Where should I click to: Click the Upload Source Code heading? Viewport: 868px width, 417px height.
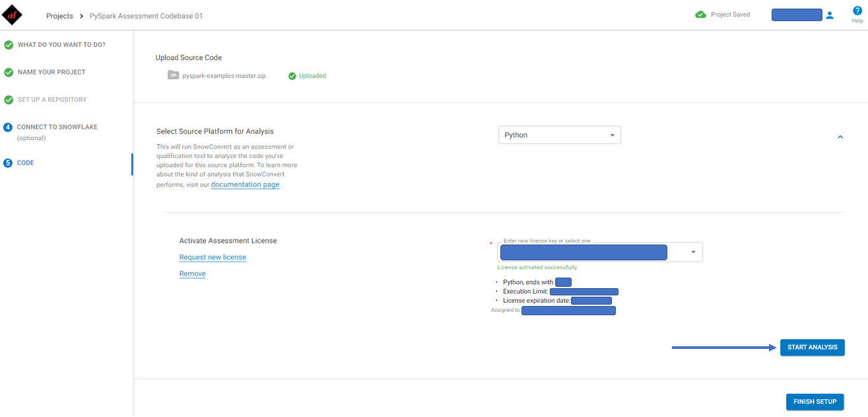click(189, 58)
